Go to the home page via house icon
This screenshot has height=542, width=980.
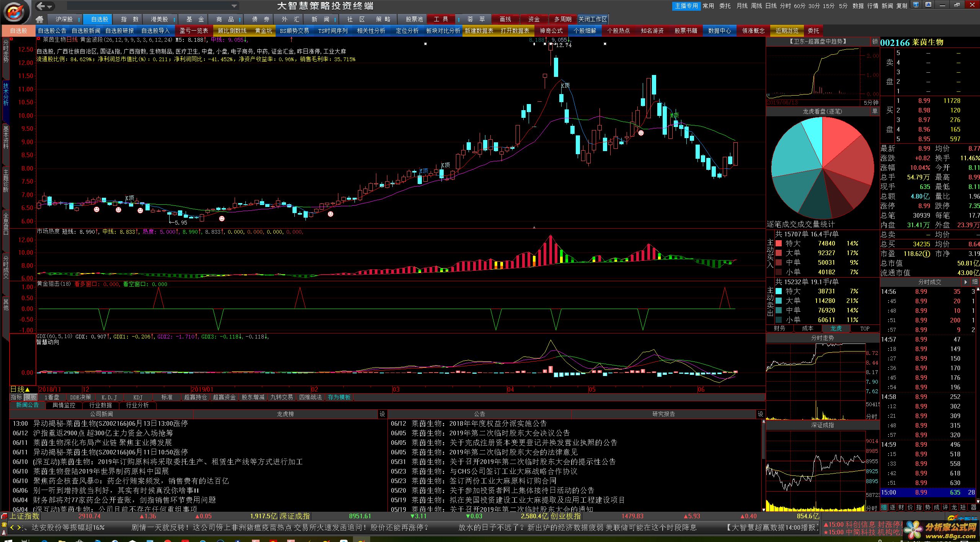point(39,20)
